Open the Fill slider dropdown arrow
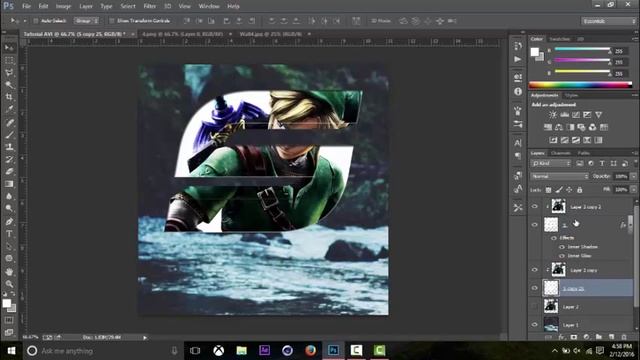This screenshot has height=360, width=640. tap(633, 190)
